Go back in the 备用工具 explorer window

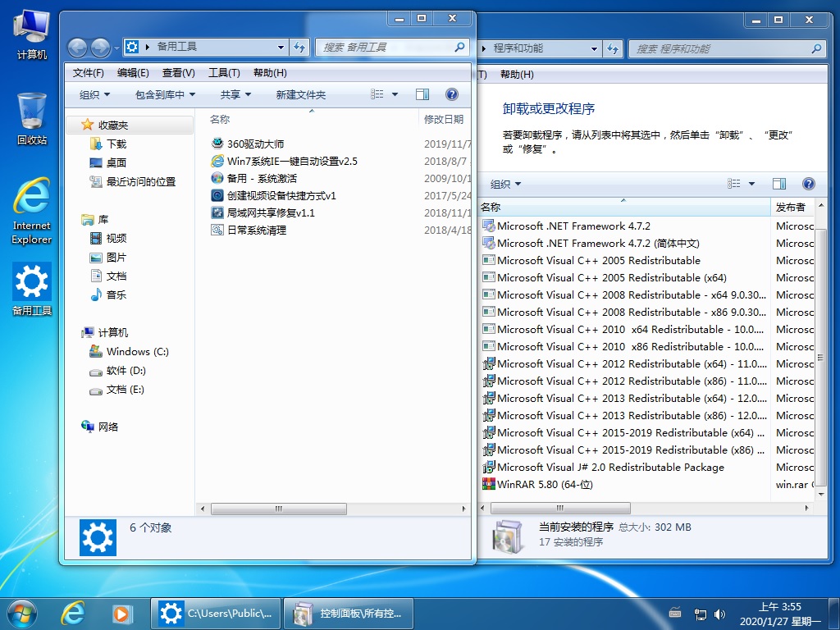pyautogui.click(x=77, y=48)
